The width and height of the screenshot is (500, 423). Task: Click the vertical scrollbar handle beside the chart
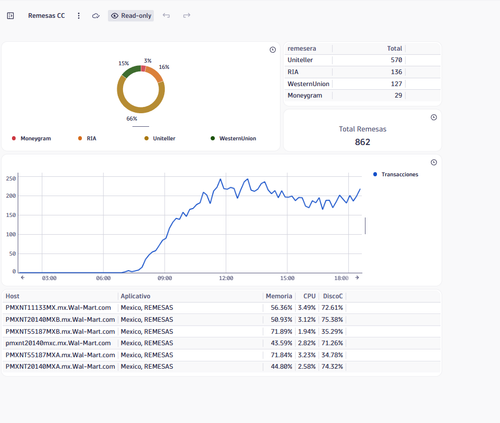(365, 226)
